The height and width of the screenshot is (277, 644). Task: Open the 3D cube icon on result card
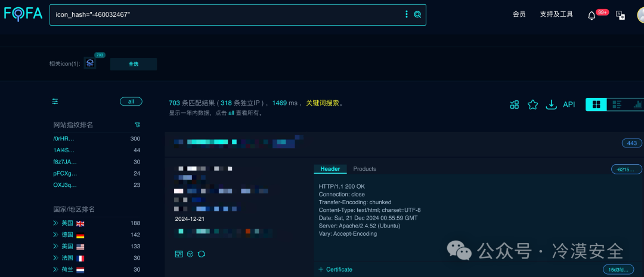tap(190, 254)
